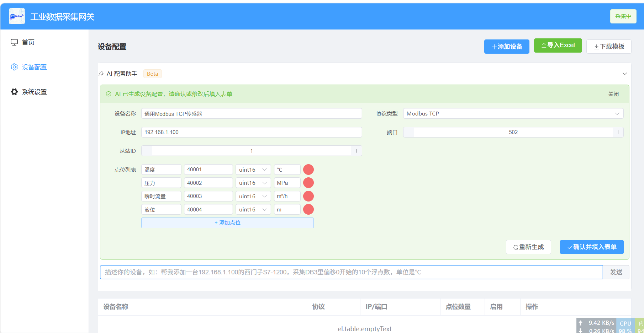This screenshot has height=333, width=644.
Task: Click the 重新生成 button
Action: click(x=528, y=247)
